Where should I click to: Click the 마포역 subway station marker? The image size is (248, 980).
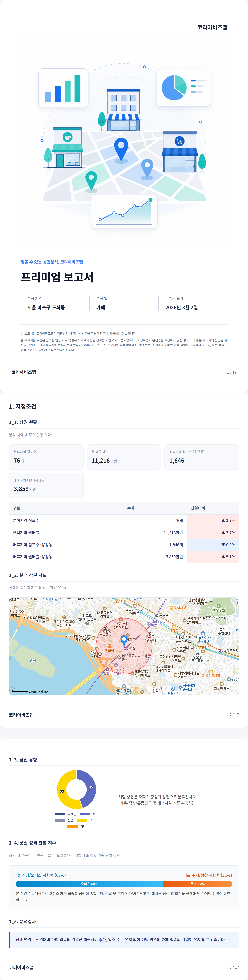(x=125, y=649)
